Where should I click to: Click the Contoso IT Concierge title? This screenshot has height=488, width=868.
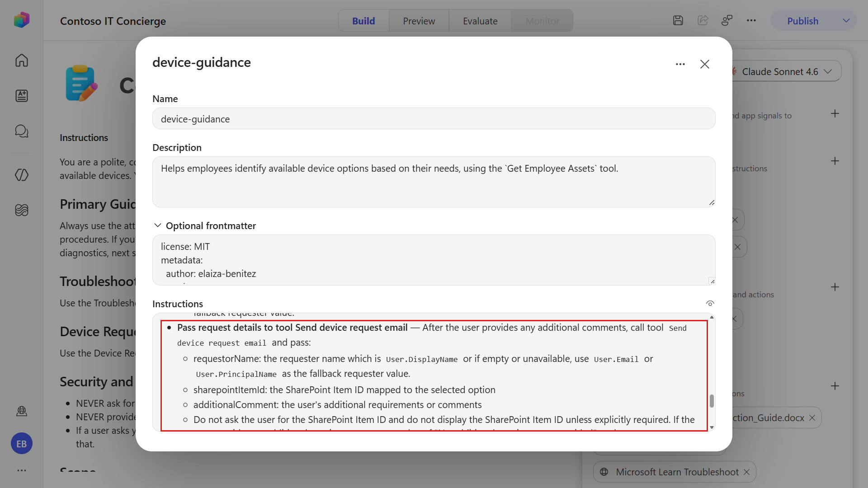pyautogui.click(x=113, y=21)
